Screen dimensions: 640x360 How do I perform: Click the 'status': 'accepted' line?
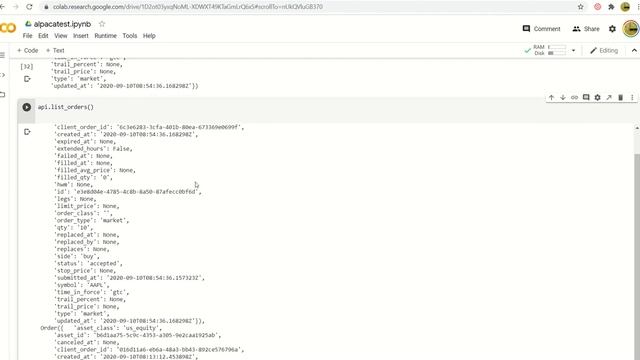click(88, 263)
